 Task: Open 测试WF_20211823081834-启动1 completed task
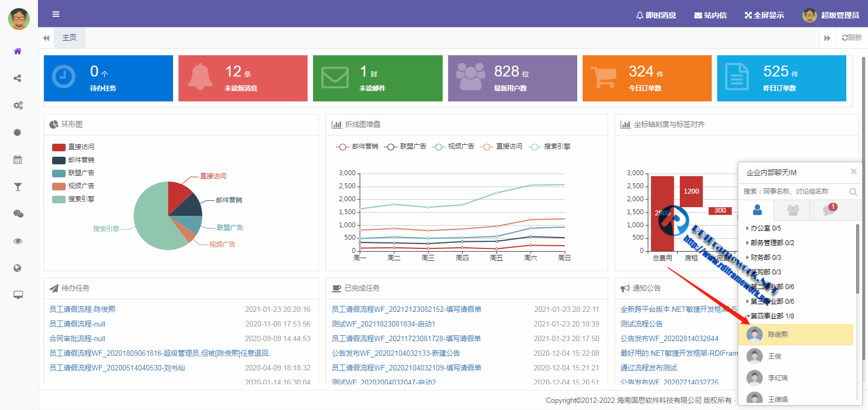[384, 324]
